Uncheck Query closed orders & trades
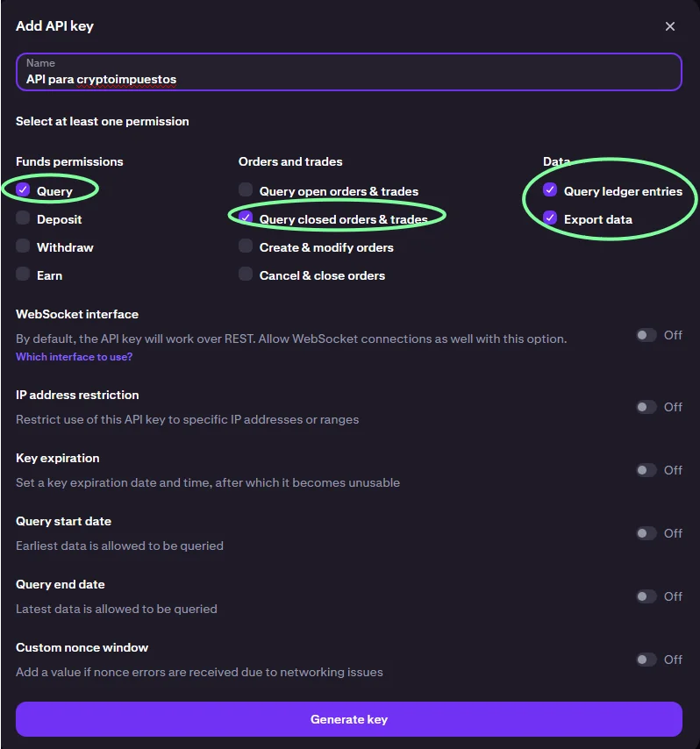Viewport: 700px width, 749px height. (246, 218)
